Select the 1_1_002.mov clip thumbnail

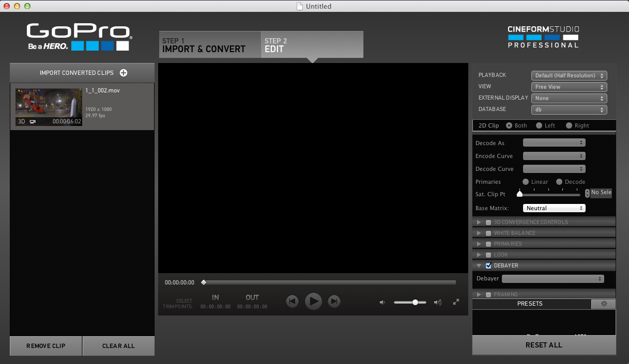coord(49,107)
